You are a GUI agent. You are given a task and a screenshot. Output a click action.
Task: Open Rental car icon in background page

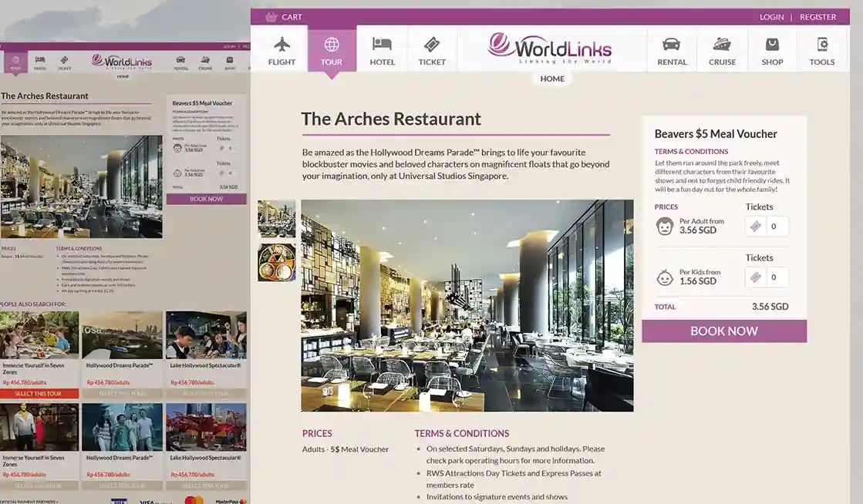(180, 60)
